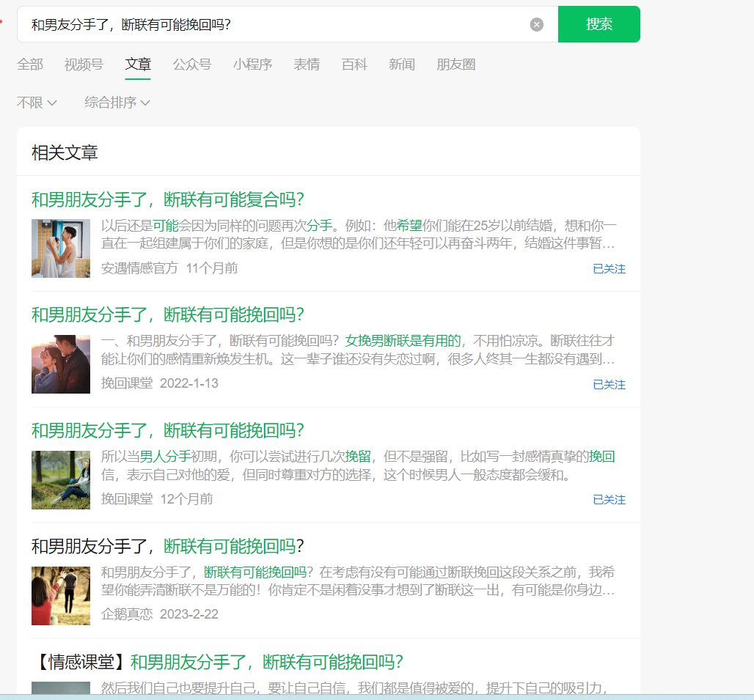Screen dimensions: 754x700
Task: Switch to the 全部 tab
Action: point(30,65)
